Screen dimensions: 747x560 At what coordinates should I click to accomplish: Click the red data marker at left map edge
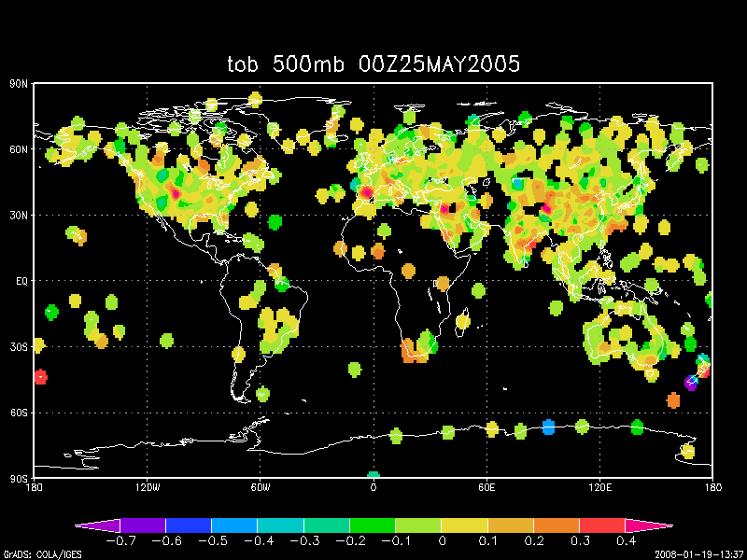coord(40,377)
